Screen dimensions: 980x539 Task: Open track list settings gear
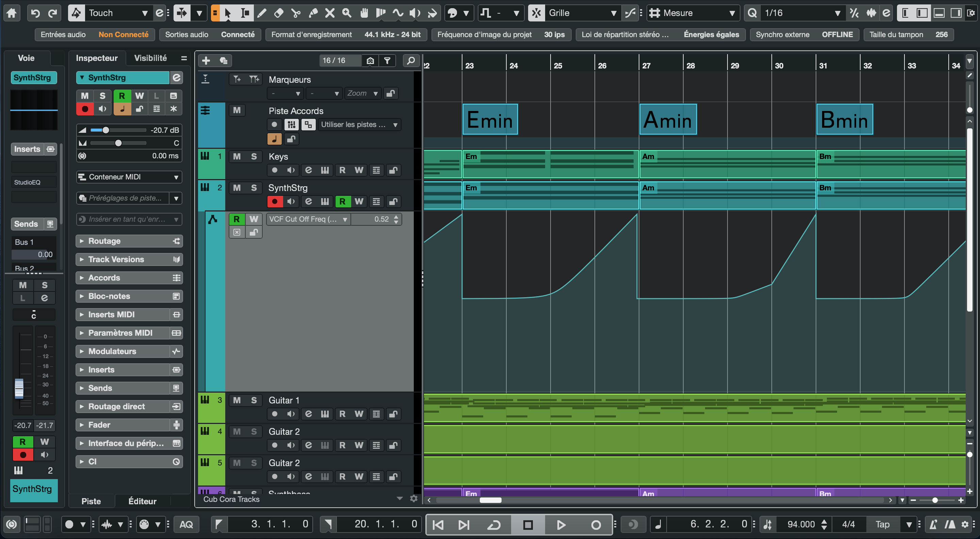pos(413,498)
